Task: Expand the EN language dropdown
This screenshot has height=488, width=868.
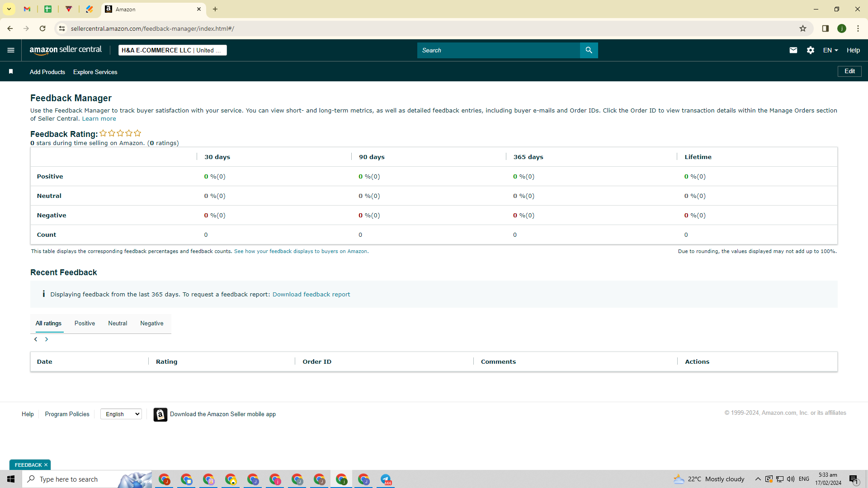Action: click(830, 50)
